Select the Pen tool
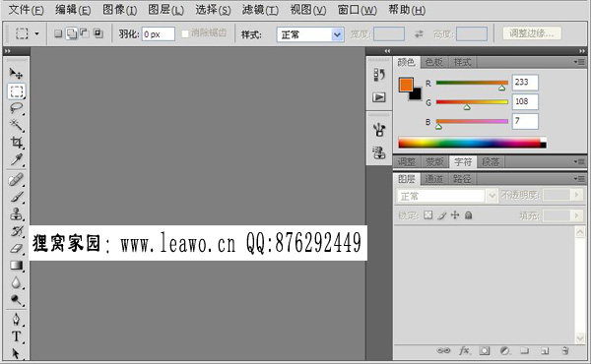 click(16, 319)
